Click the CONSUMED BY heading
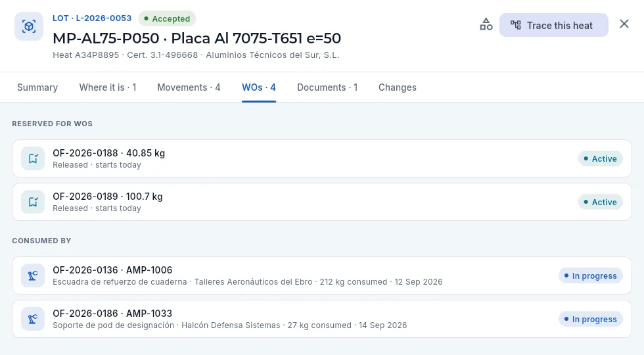Screen dimensions: 644x355 (x=41, y=241)
